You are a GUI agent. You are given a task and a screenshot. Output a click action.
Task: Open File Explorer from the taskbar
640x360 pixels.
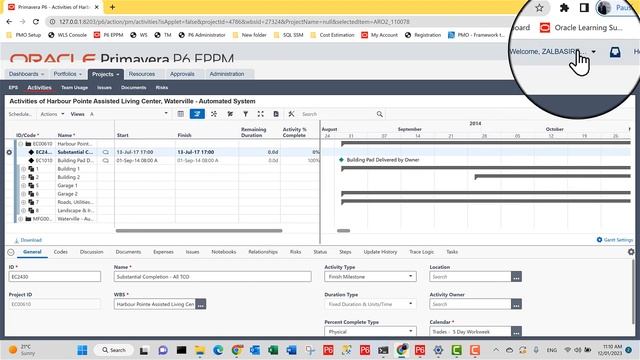pyautogui.click(x=200, y=350)
